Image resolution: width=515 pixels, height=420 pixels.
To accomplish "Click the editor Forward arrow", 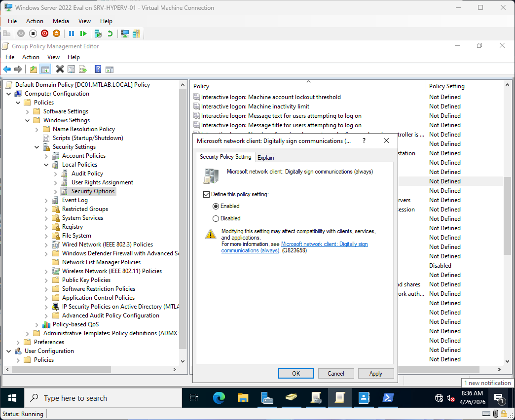I will [x=18, y=69].
